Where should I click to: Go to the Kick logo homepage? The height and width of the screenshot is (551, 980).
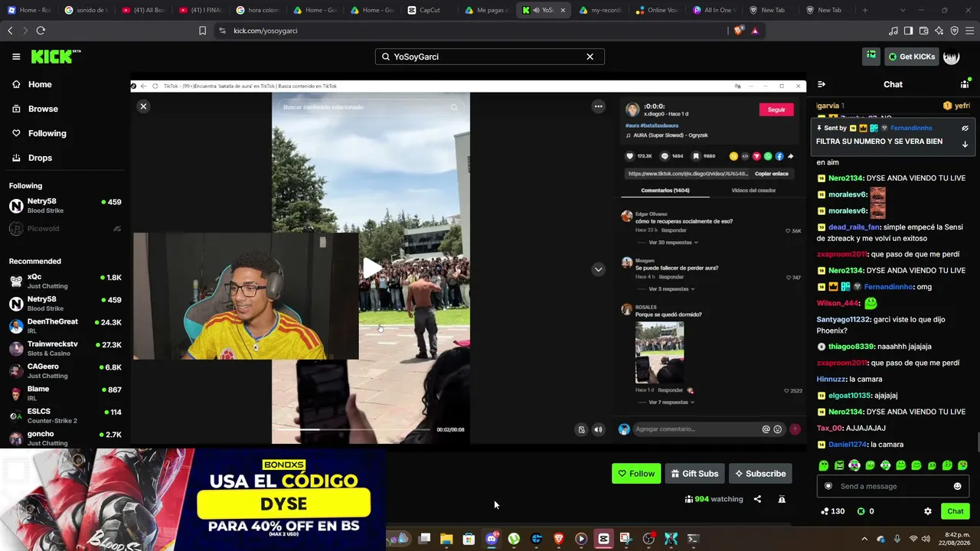tap(55, 57)
